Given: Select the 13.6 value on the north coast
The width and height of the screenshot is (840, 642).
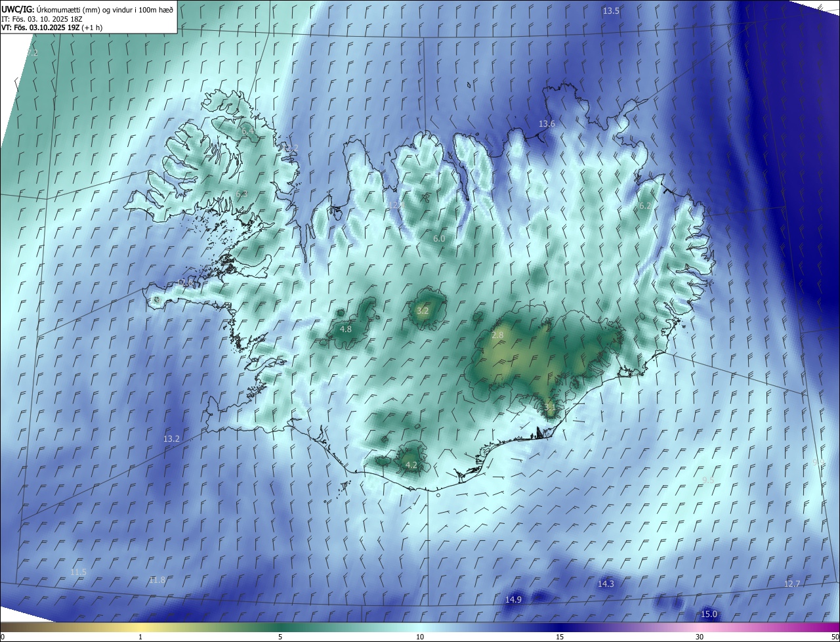Looking at the screenshot, I should coord(547,124).
